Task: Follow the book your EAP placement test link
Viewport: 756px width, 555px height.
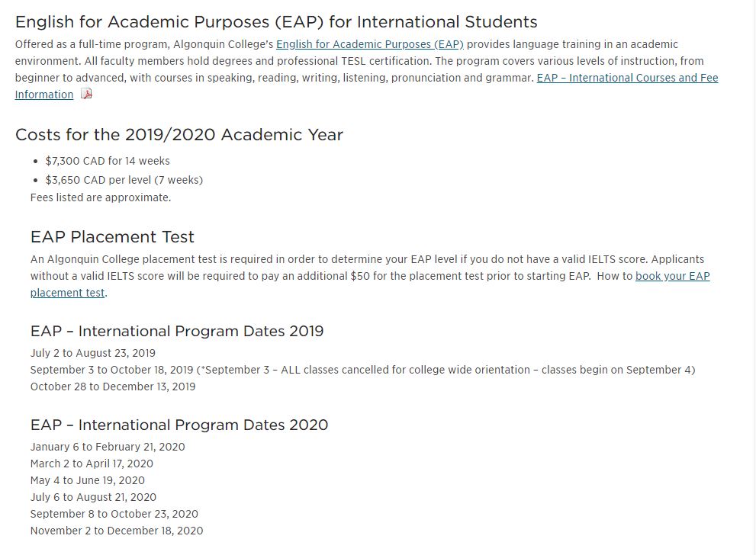Action: pyautogui.click(x=672, y=276)
